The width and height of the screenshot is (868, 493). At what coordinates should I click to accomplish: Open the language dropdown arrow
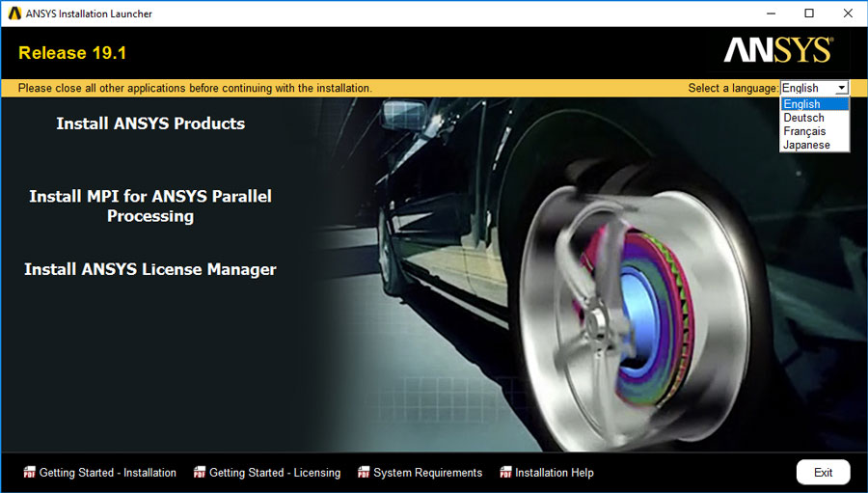click(841, 88)
